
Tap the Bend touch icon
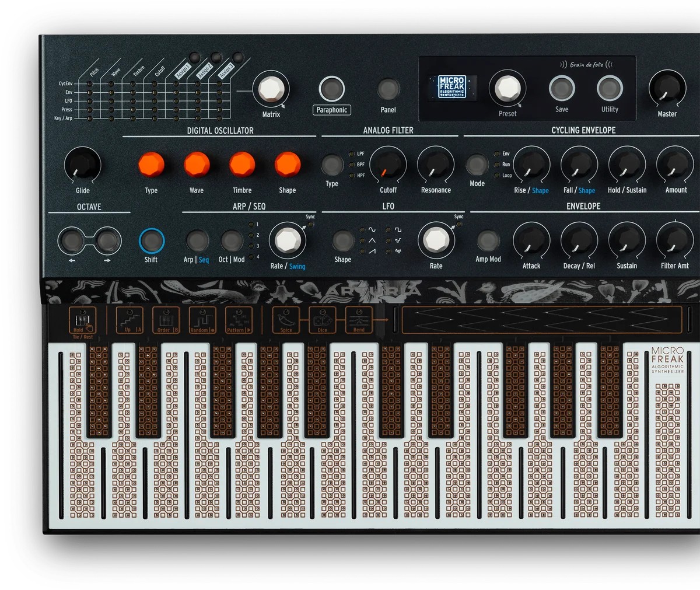(359, 320)
